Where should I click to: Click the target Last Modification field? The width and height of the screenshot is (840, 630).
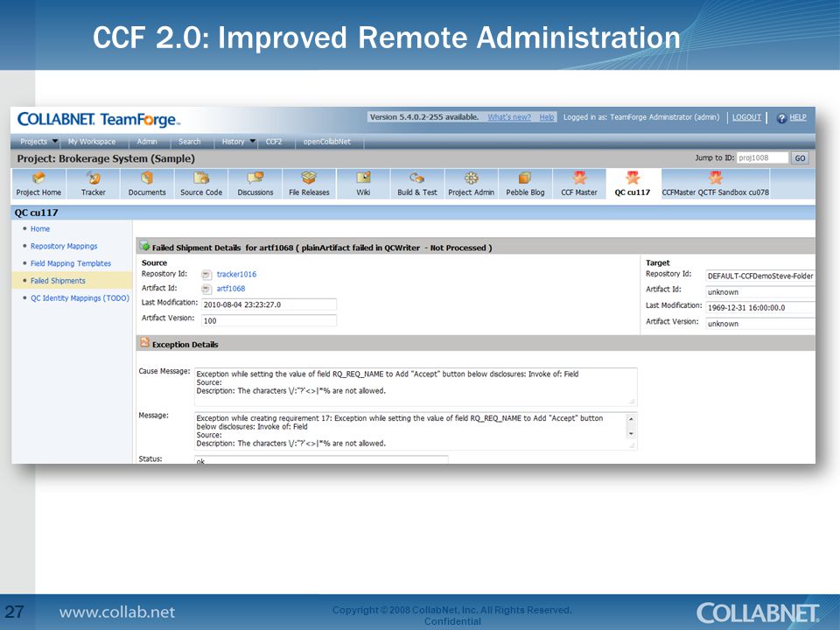[760, 308]
